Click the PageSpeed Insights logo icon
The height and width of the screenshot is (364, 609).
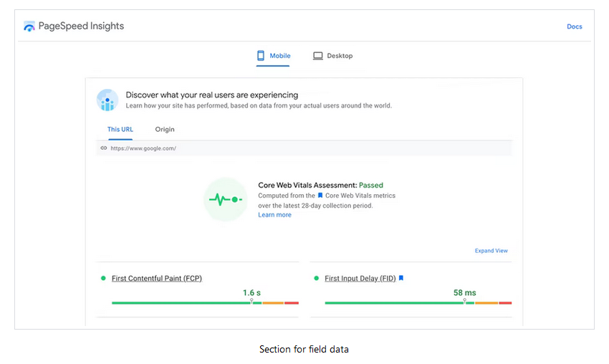pos(29,27)
